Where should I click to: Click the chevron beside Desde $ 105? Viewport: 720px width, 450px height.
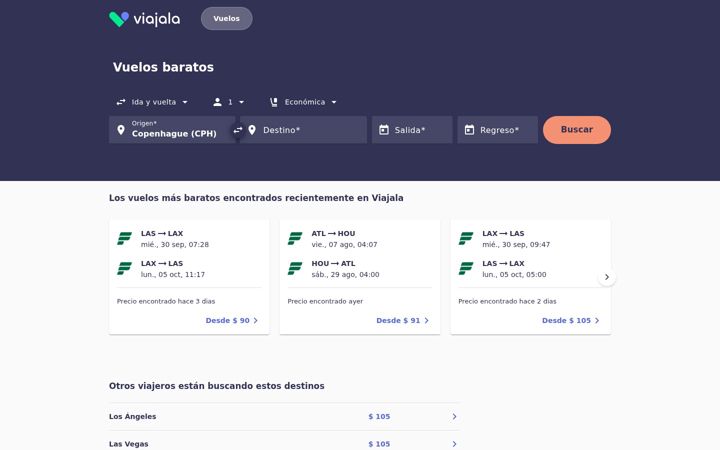[x=597, y=321]
